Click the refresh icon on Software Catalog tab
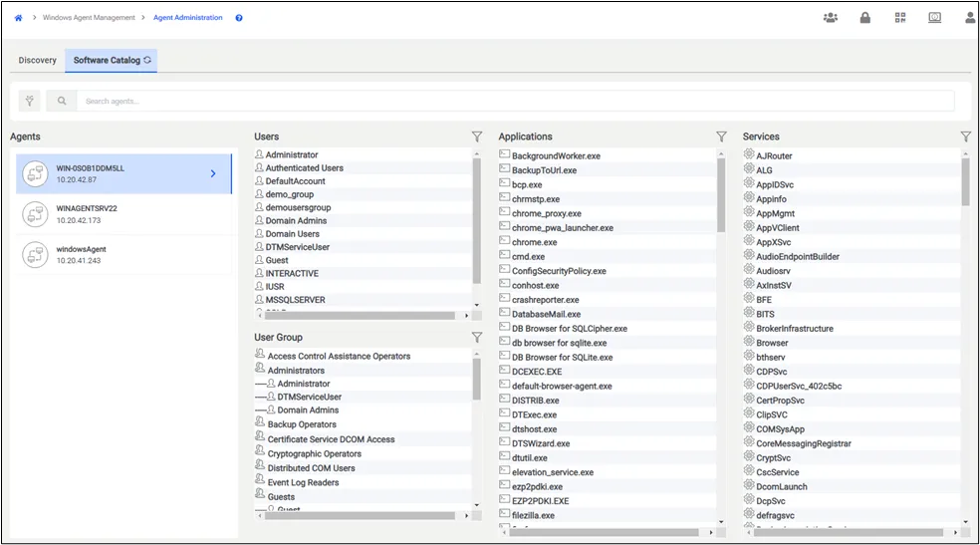This screenshot has height=545, width=980. point(147,60)
